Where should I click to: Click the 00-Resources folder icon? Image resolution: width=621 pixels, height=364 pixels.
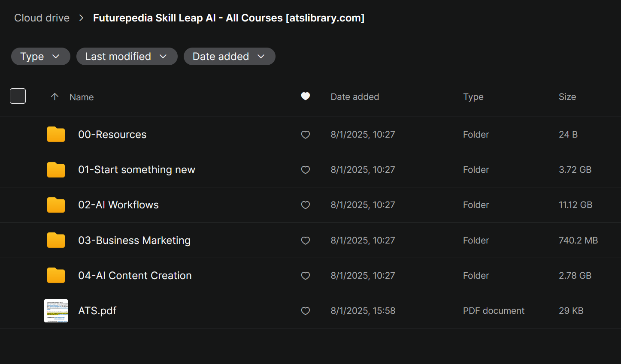56,135
